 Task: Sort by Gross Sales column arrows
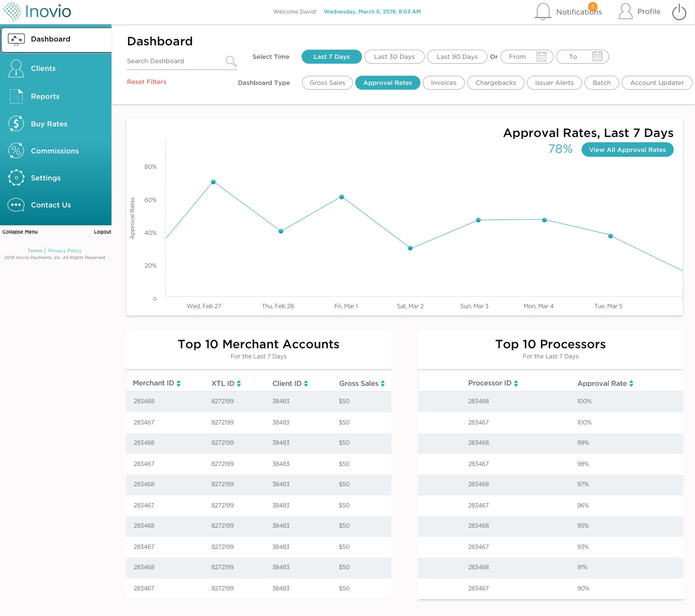click(383, 383)
